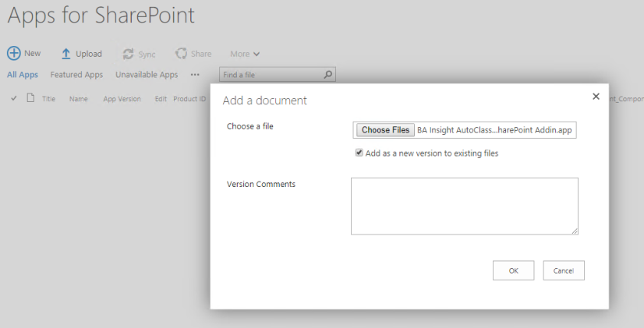Uncheck Add as a new version checkbox
644x328 pixels.
click(x=359, y=153)
